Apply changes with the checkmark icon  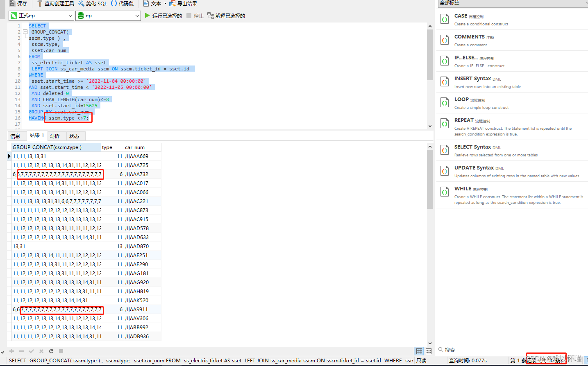point(31,351)
